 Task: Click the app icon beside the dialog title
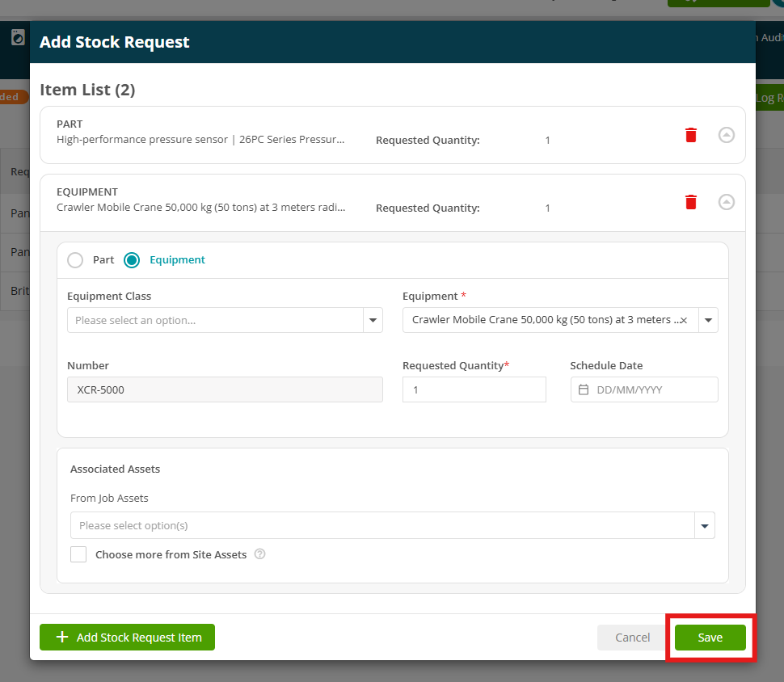tap(18, 37)
